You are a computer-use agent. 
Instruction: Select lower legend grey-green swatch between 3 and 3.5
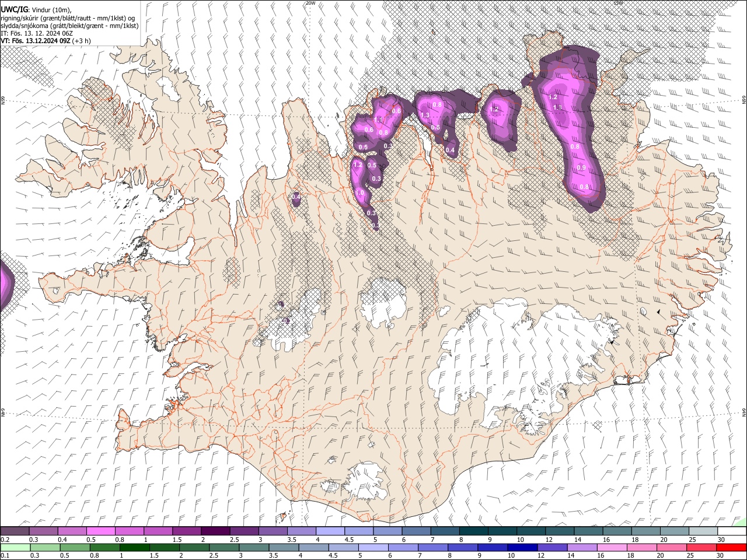click(x=254, y=547)
